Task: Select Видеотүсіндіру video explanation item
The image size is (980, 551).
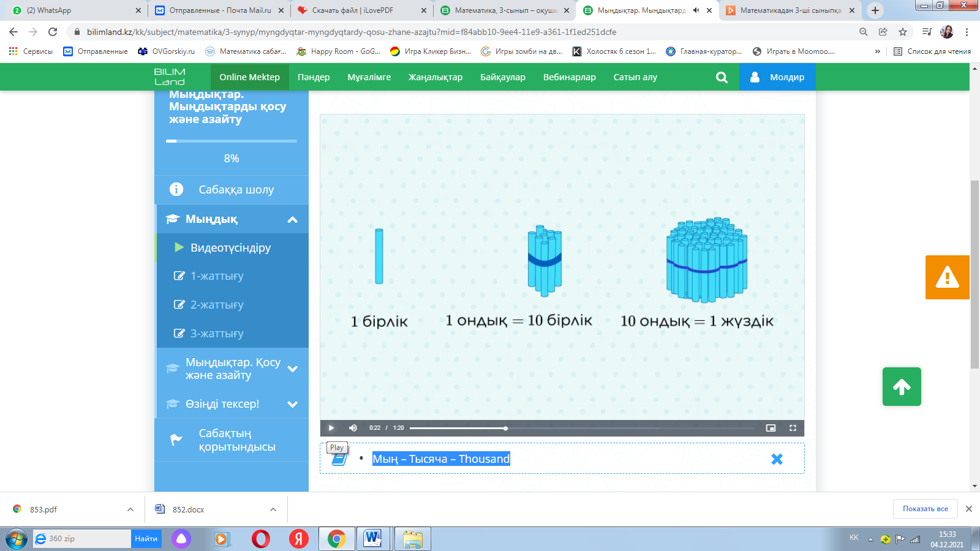Action: [x=232, y=248]
